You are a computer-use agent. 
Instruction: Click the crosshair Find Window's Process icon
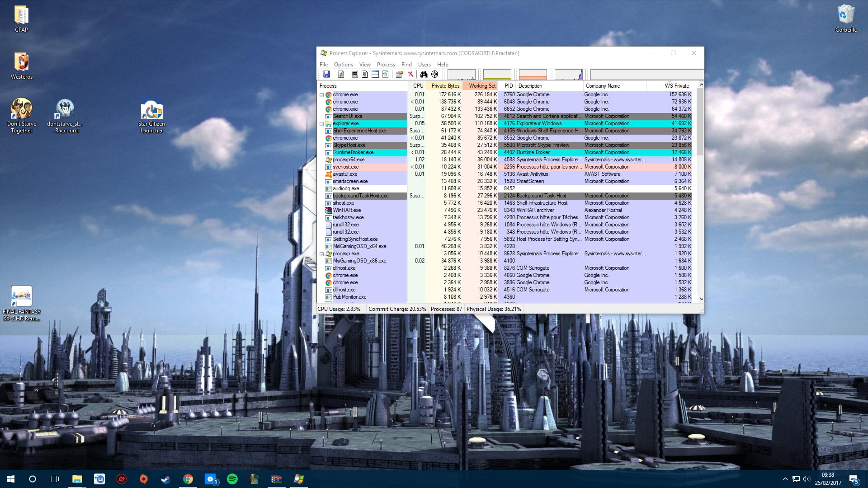pos(434,75)
